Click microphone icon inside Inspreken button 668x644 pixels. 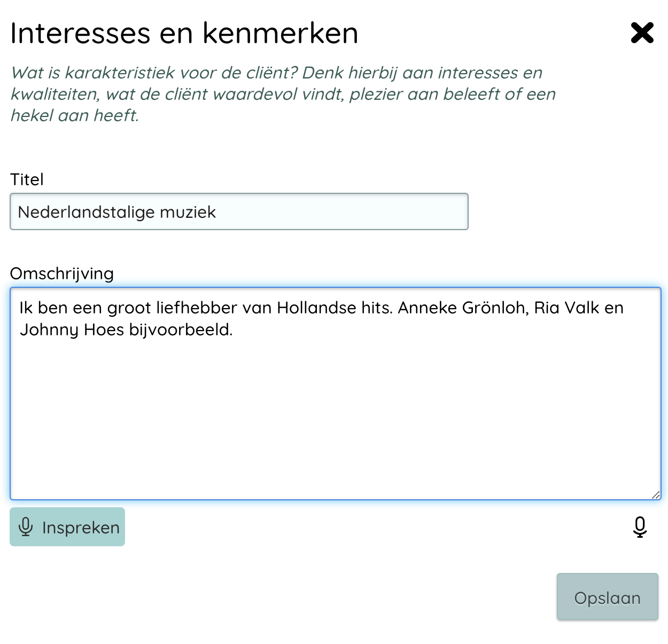tap(26, 527)
